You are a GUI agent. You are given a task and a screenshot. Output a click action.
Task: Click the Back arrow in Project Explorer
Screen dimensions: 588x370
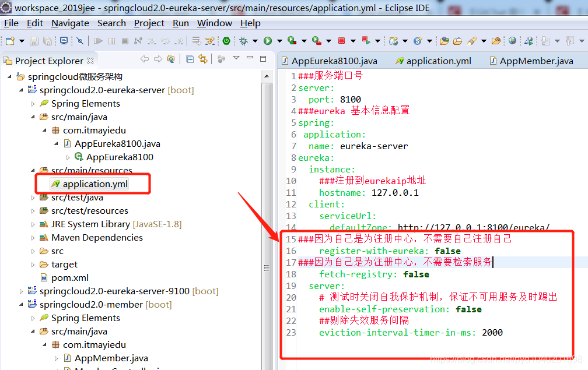[x=145, y=59]
